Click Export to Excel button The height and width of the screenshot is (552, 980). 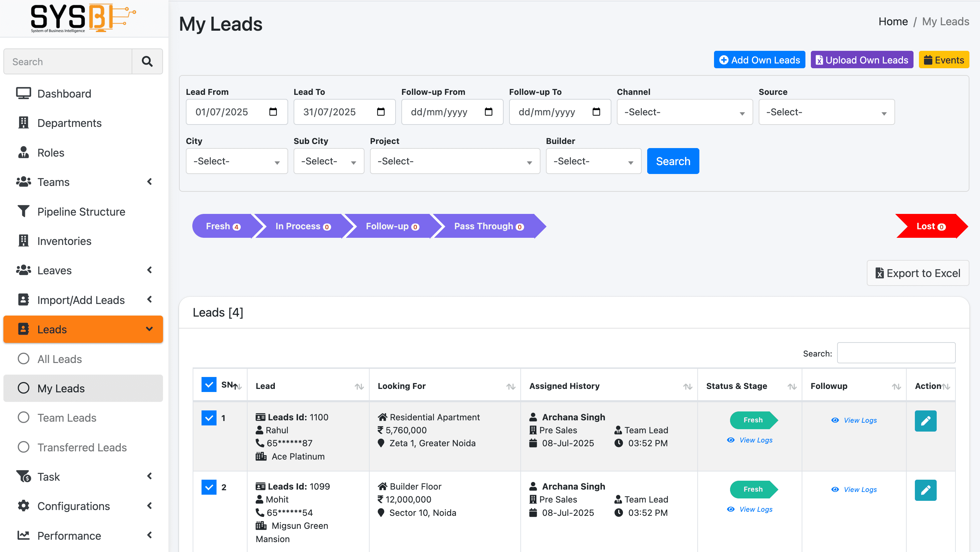[x=917, y=273]
